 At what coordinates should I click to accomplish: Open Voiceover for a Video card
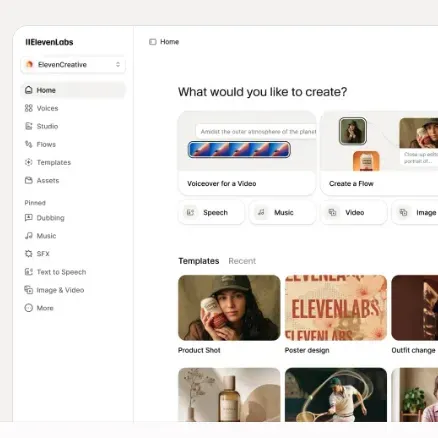[247, 153]
